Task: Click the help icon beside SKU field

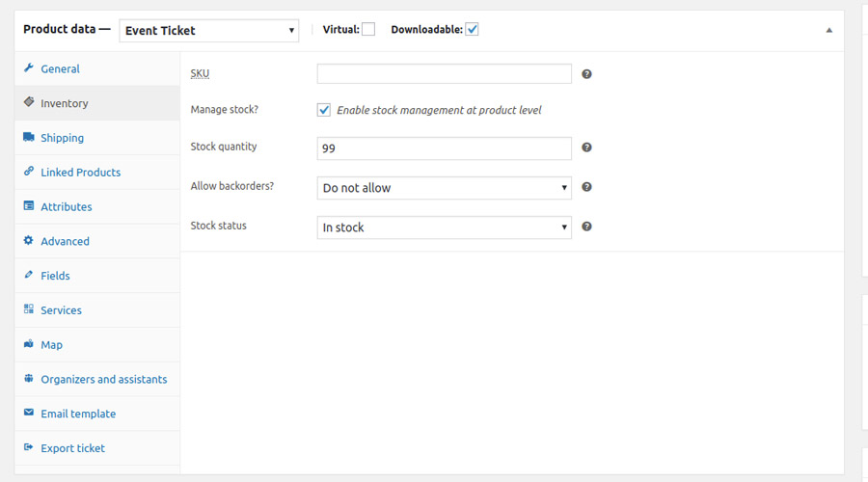Action: point(587,74)
